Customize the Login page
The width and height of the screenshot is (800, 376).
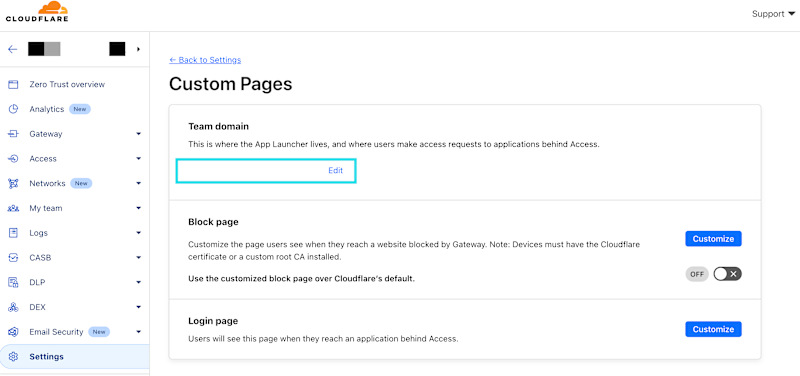coord(713,329)
